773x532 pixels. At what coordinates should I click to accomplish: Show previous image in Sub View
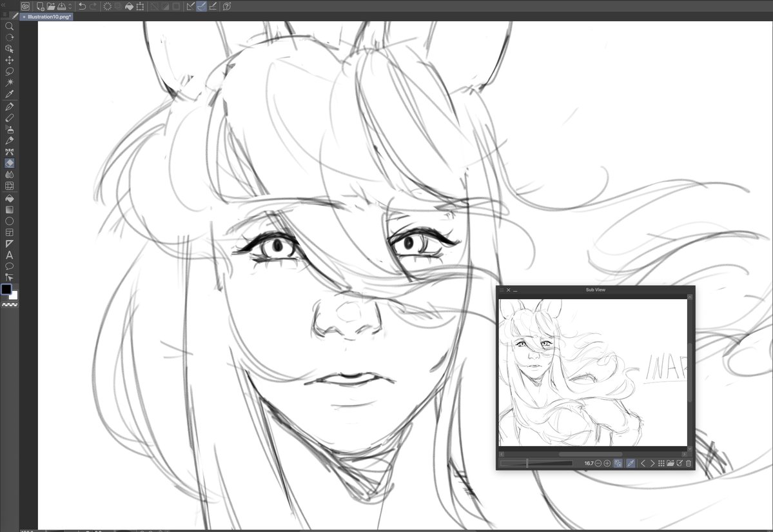click(643, 464)
